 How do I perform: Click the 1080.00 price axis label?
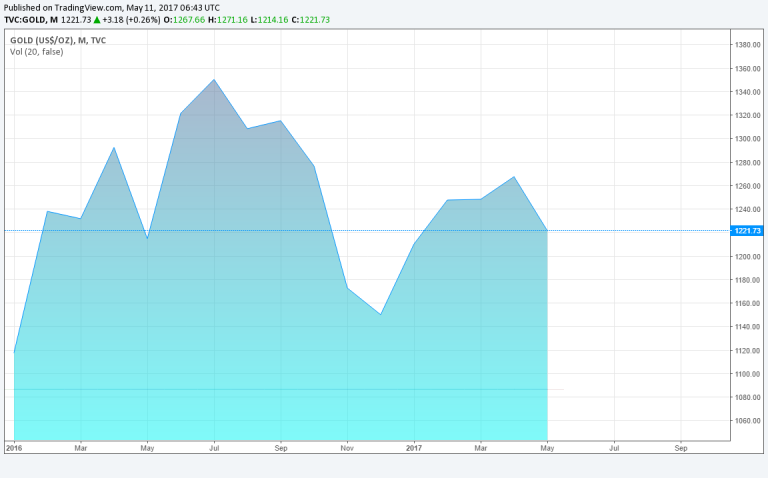(x=747, y=398)
